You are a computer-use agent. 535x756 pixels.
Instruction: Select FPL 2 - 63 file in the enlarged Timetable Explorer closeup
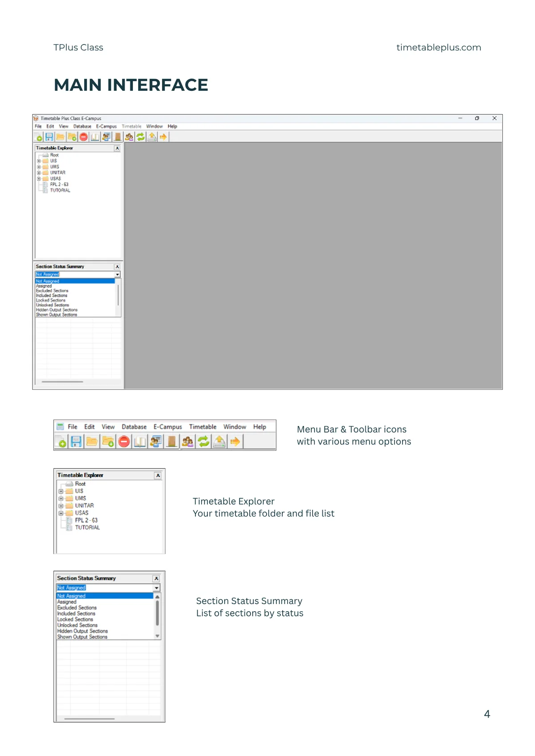[x=86, y=520]
